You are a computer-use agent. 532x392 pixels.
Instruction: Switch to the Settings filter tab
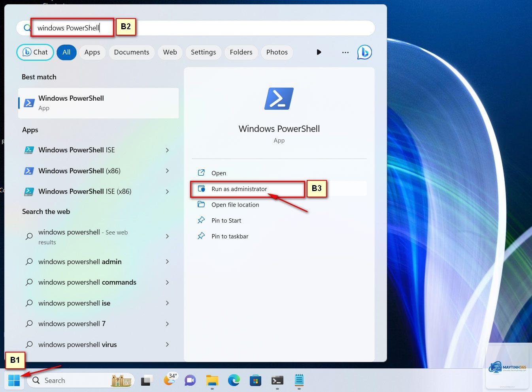point(203,52)
